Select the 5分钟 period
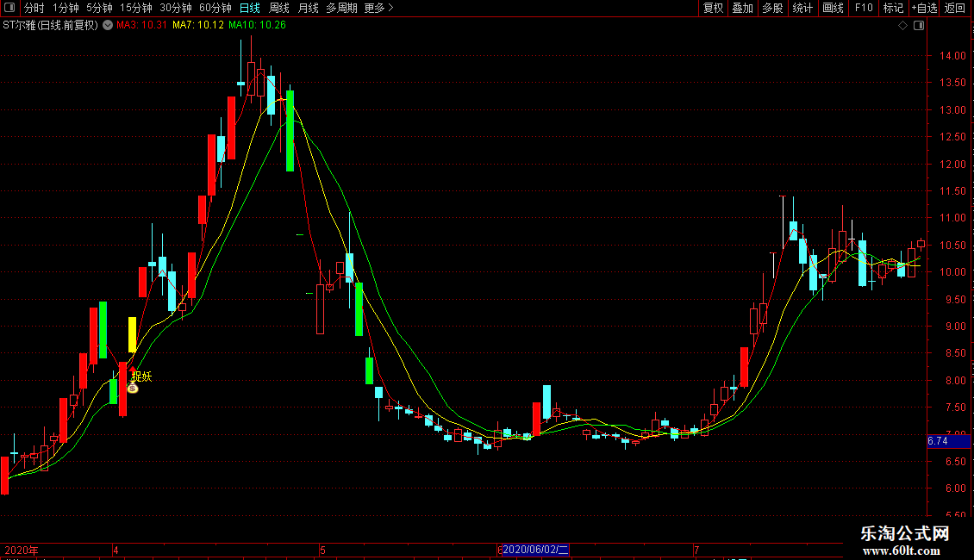Viewport: 974px width, 560px height. 99,8
